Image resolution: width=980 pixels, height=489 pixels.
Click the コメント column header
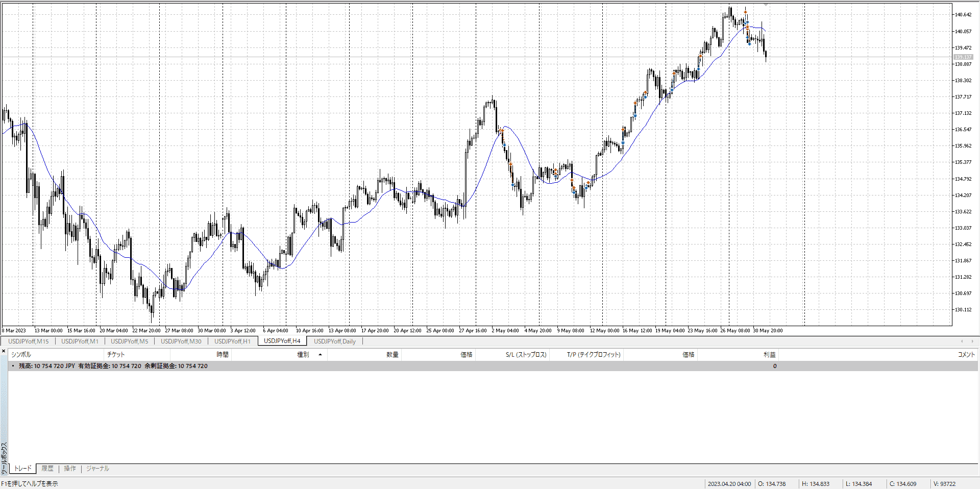click(x=966, y=354)
